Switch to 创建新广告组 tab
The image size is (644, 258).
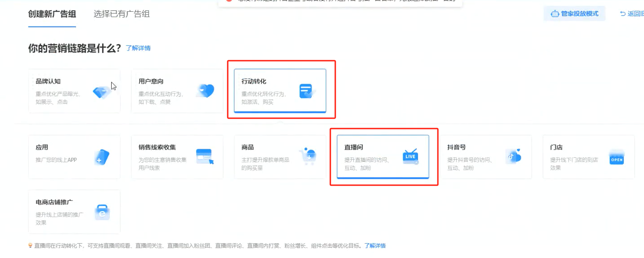tap(52, 14)
